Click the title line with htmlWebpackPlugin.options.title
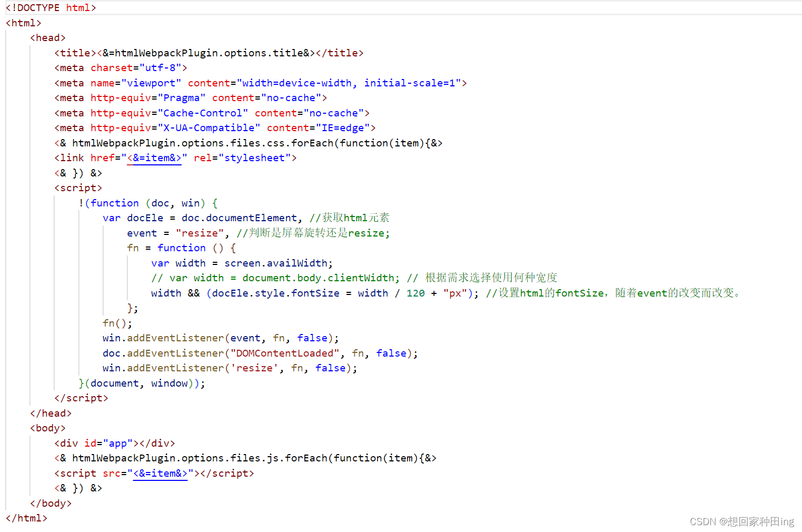 click(209, 53)
